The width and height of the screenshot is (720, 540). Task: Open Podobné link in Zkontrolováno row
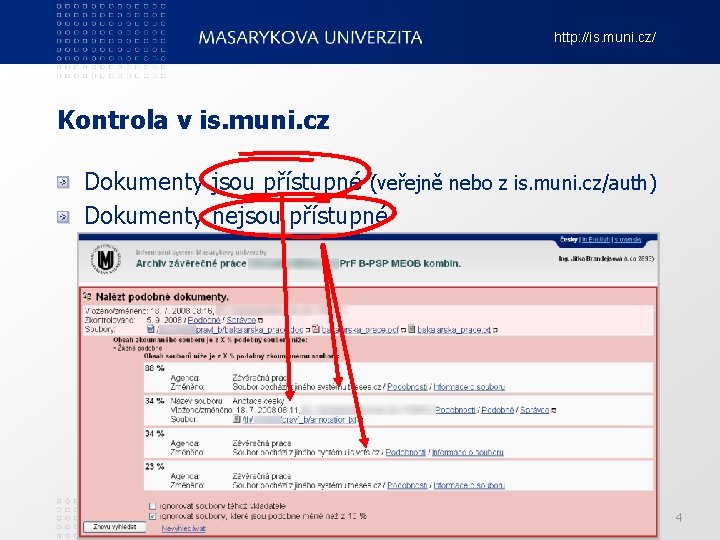(204, 320)
